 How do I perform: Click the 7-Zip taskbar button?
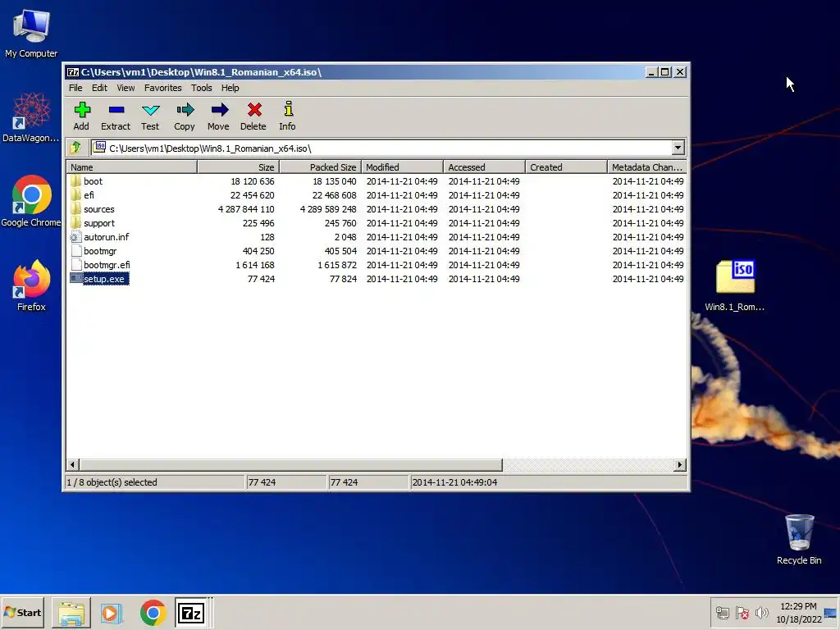[191, 613]
